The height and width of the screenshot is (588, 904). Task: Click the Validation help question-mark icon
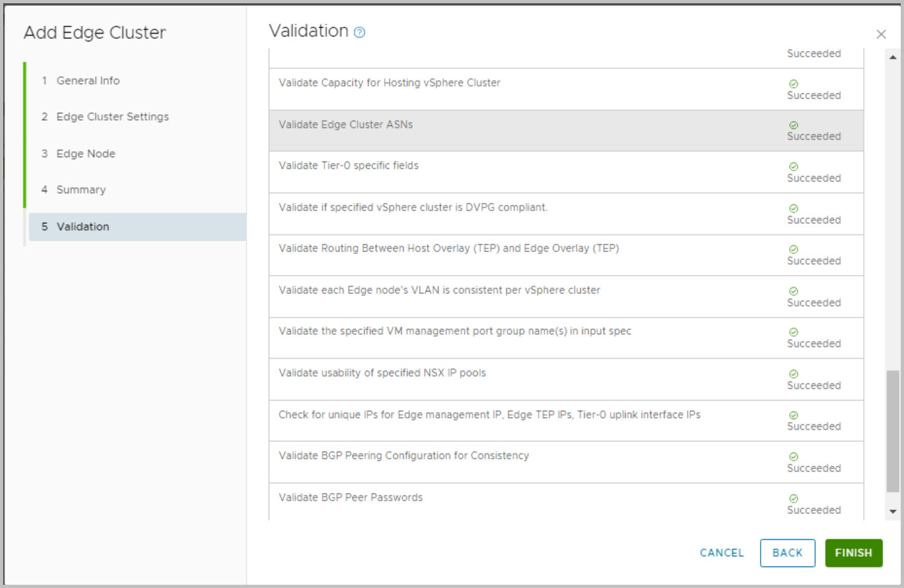[360, 32]
